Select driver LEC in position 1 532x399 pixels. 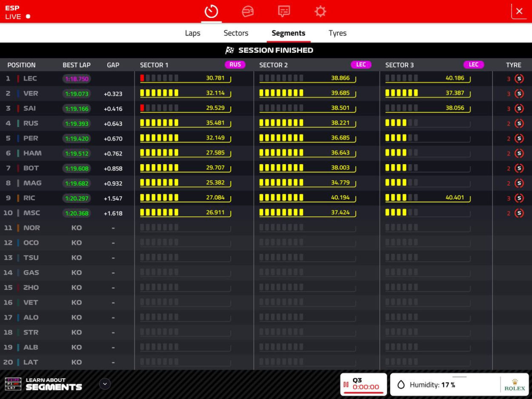30,78
